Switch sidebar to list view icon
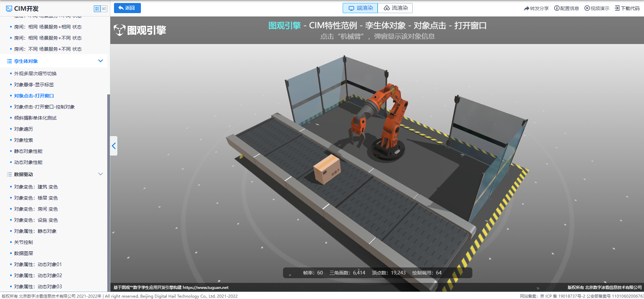This screenshot has height=299, width=644. coord(97,9)
